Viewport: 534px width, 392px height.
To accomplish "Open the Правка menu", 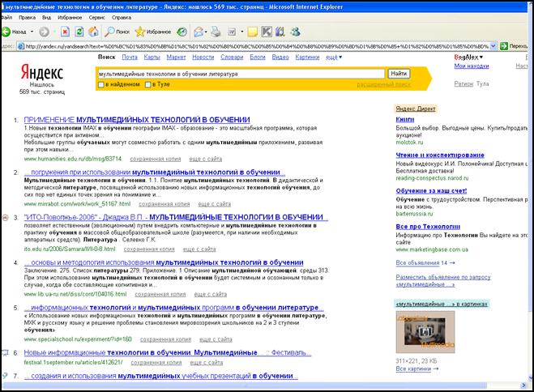I will pos(27,17).
